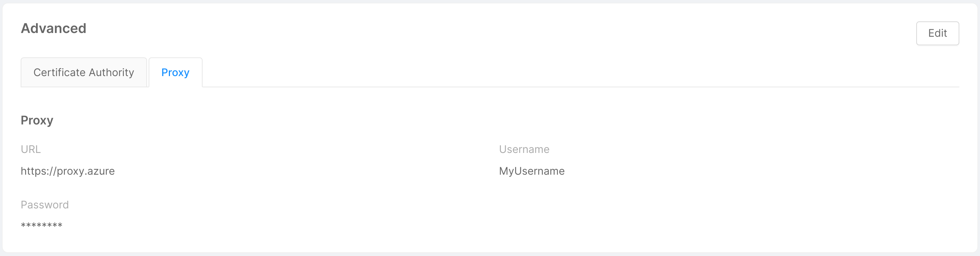Viewport: 980px width, 256px height.
Task: Click the Username area under Proxy
Action: [x=532, y=171]
